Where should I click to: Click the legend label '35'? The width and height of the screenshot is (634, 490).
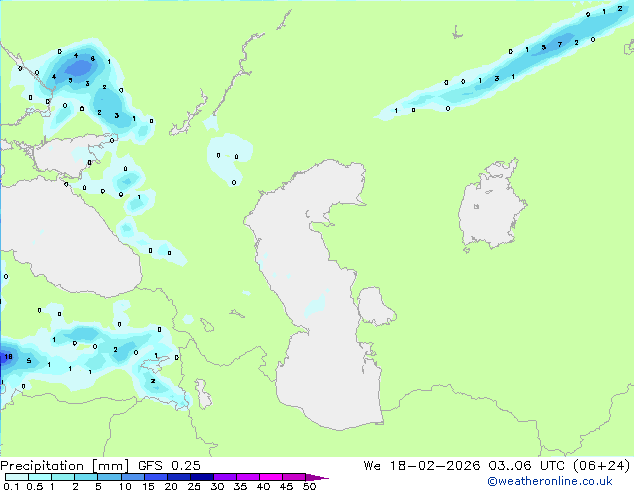[240, 486]
